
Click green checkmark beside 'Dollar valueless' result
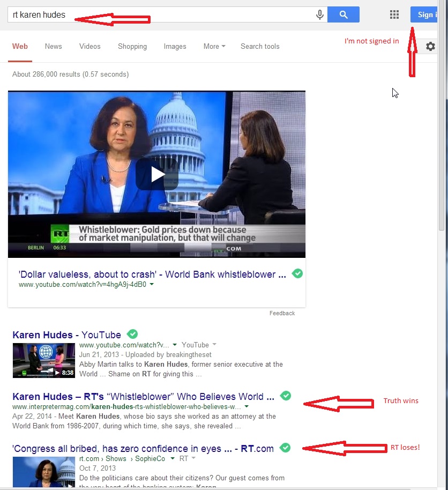(297, 274)
